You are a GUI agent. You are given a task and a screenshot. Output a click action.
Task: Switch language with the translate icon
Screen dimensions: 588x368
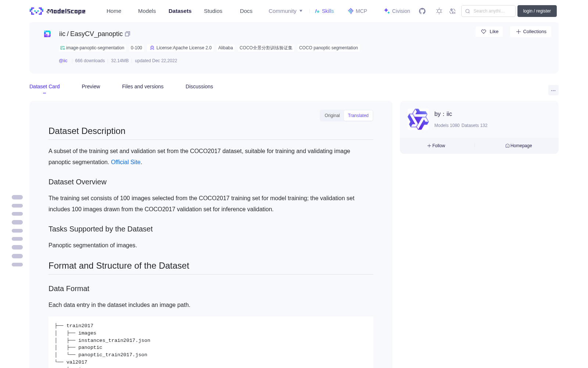452,11
